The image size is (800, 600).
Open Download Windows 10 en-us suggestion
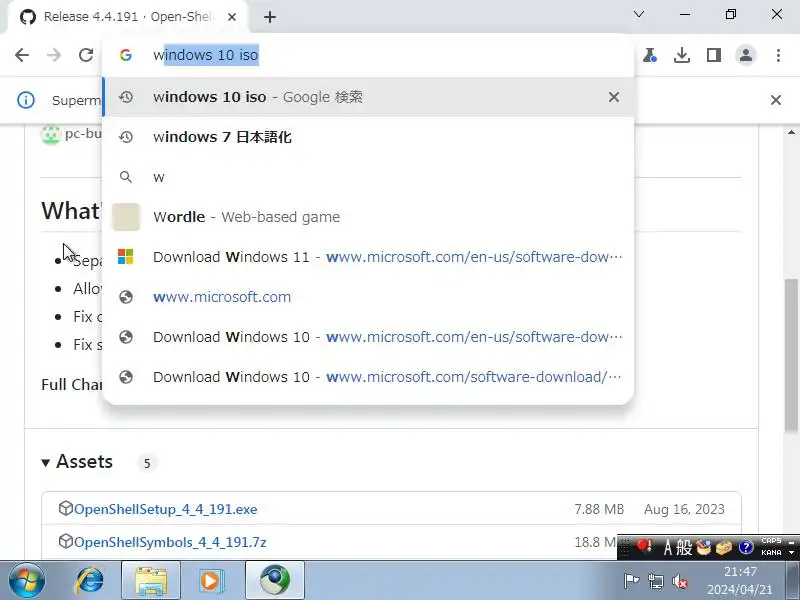pyautogui.click(x=368, y=337)
